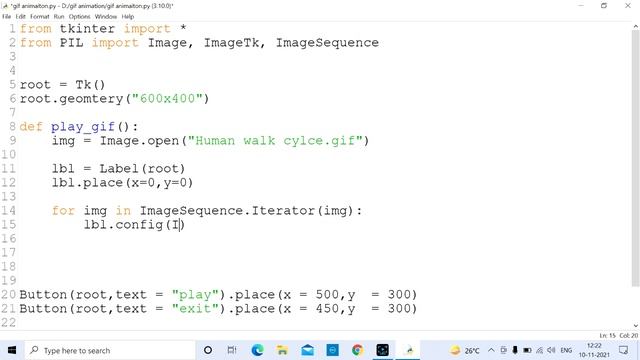The height and width of the screenshot is (360, 640).
Task: Select the Python IDLE taskbar icon
Action: point(408,350)
